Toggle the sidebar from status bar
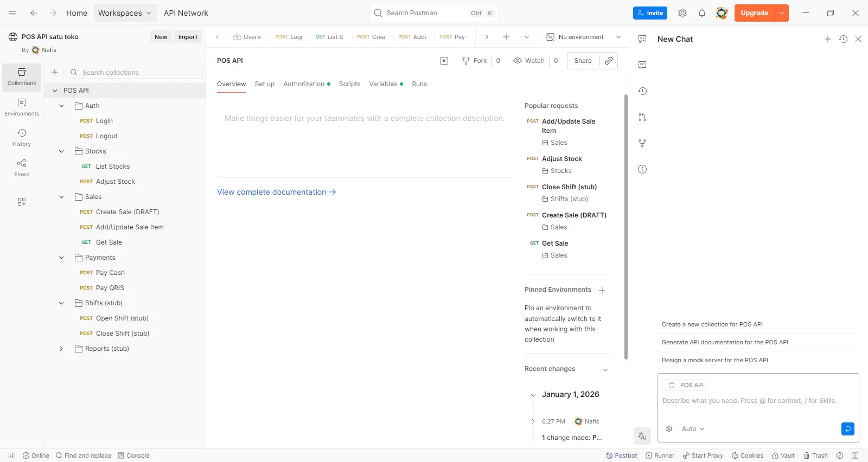The height and width of the screenshot is (462, 868). (x=12, y=455)
